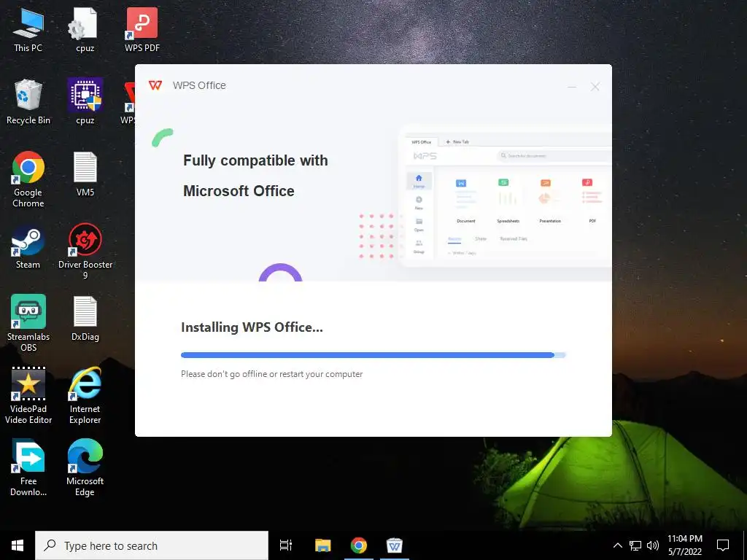Click the 'Installing WPS Office...' heading
The height and width of the screenshot is (560, 747).
[x=252, y=327]
